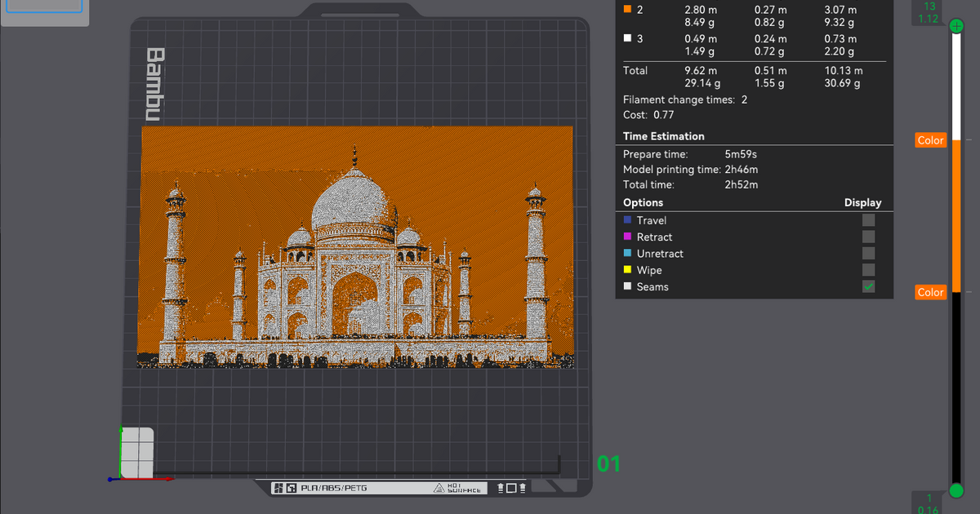Click the 0.51 m value
The width and height of the screenshot is (980, 514).
coord(771,70)
